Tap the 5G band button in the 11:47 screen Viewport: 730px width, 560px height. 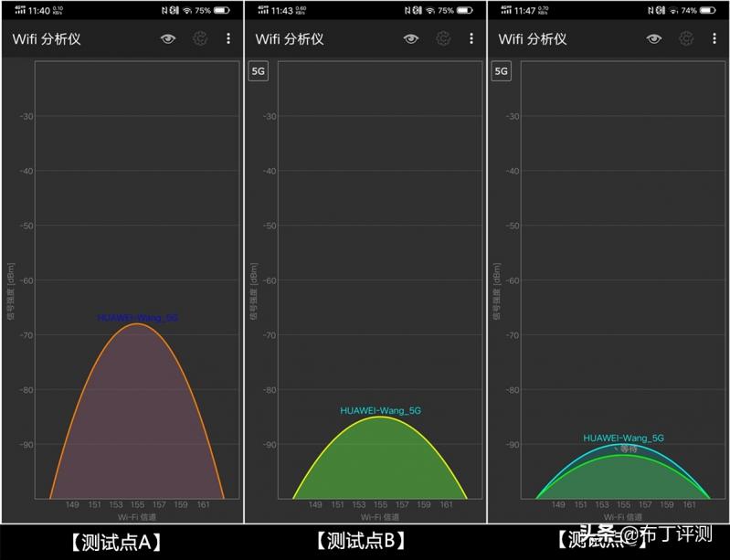(x=502, y=71)
